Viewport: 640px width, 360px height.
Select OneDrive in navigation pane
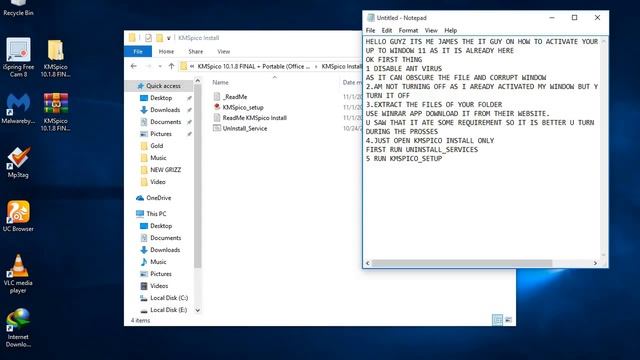[153, 198]
